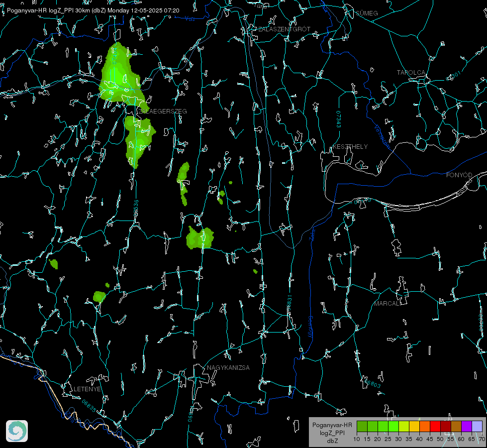Click the FONYÓD town label

click(459, 175)
